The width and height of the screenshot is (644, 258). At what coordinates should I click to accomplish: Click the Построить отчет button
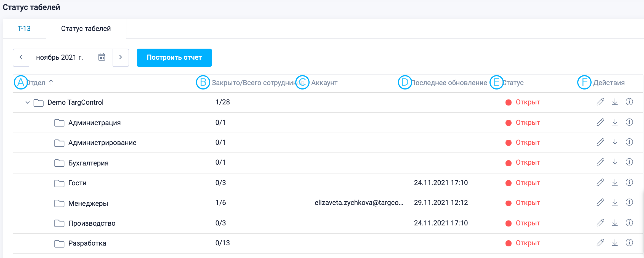174,57
